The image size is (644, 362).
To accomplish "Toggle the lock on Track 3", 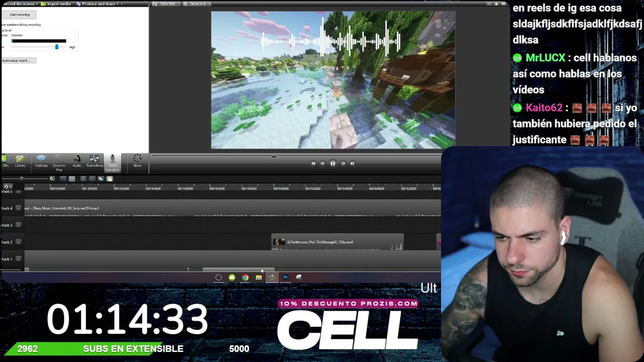I will 19,225.
